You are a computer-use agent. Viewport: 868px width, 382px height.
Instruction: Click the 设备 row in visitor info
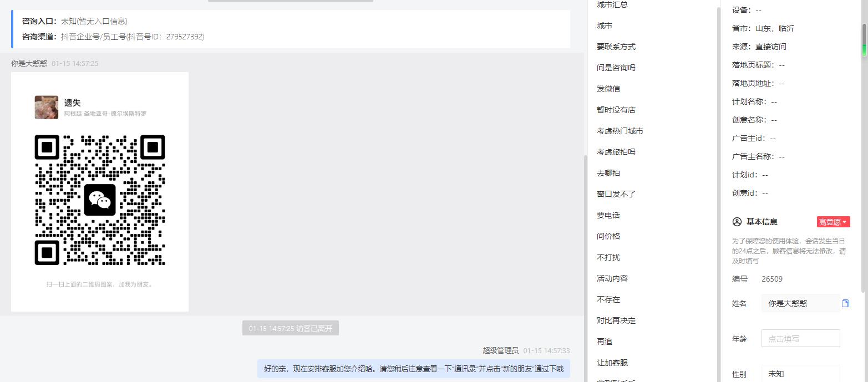pyautogui.click(x=747, y=10)
